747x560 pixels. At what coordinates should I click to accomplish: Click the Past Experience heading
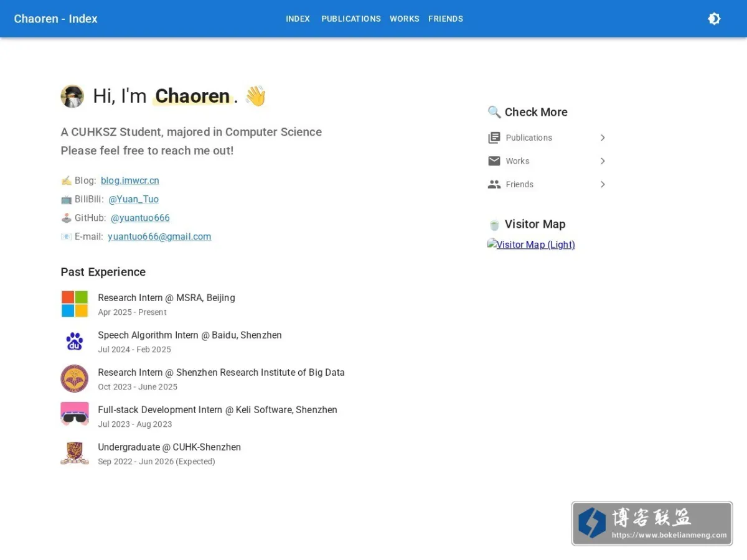click(x=103, y=272)
